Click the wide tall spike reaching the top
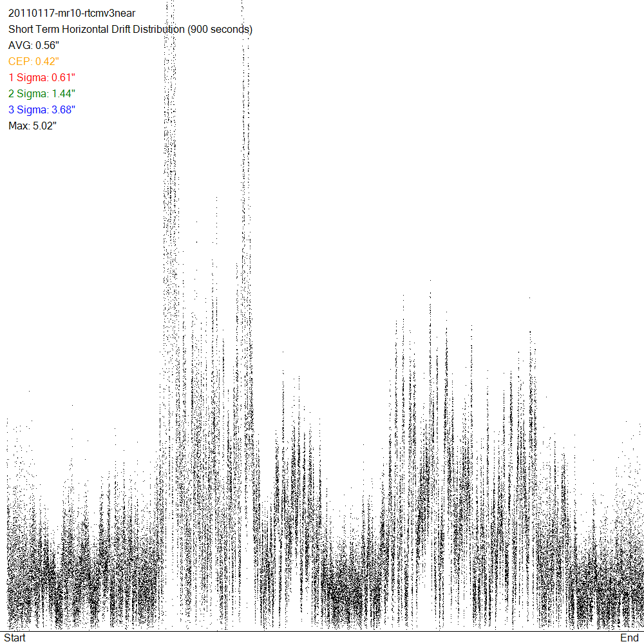The height and width of the screenshot is (644, 644). pyautogui.click(x=170, y=193)
